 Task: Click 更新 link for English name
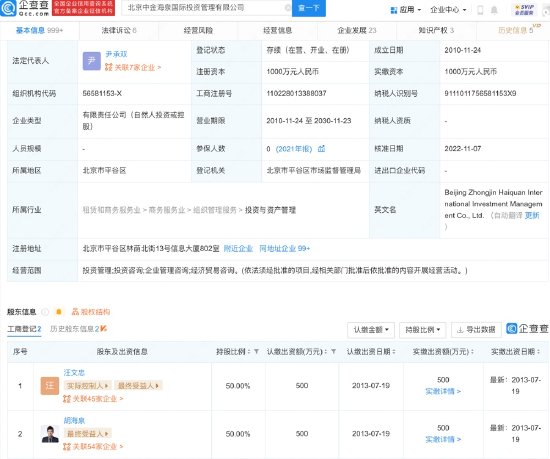tap(532, 215)
